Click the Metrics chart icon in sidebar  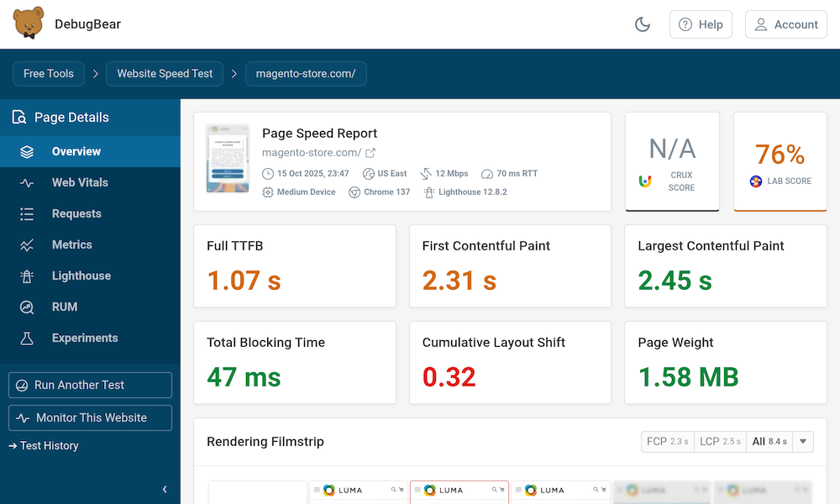[x=27, y=245]
